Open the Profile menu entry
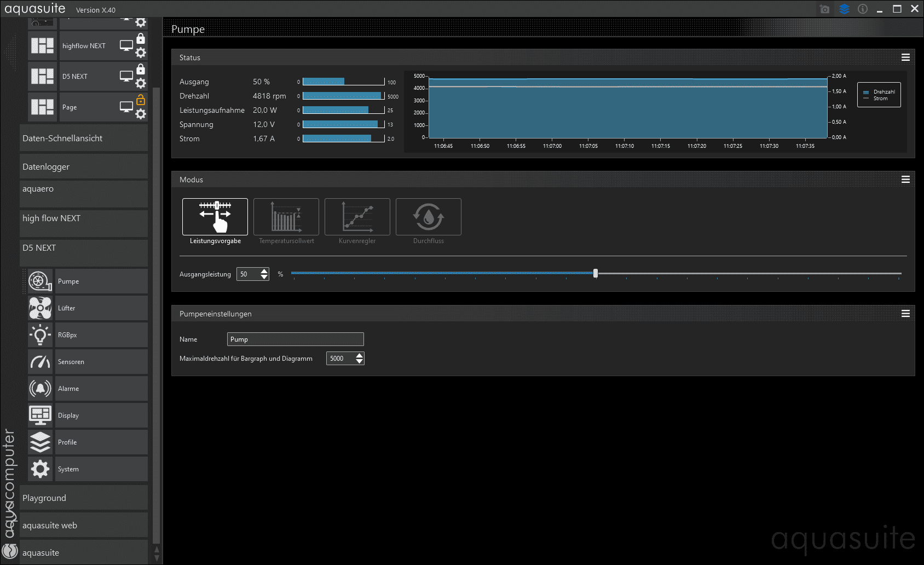Viewport: 924px width, 565px height. [x=102, y=442]
